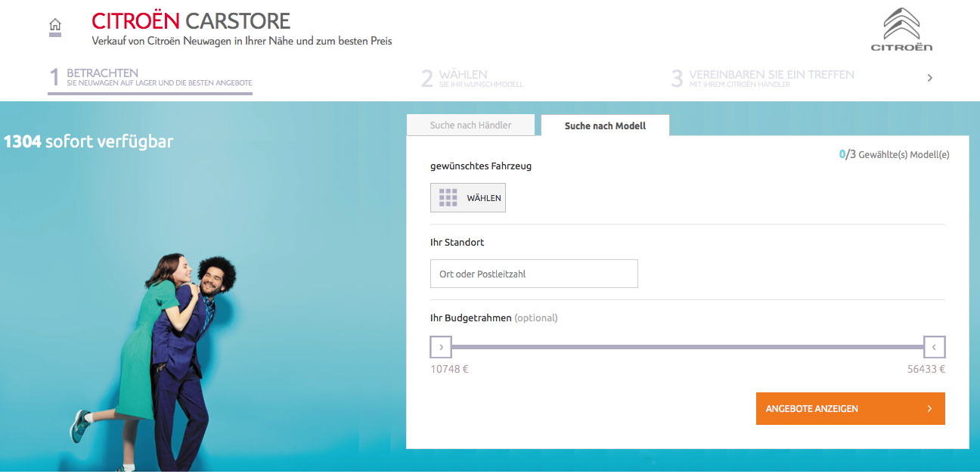The width and height of the screenshot is (980, 474).
Task: Click the grid icon in the Wählen button
Action: tap(448, 198)
